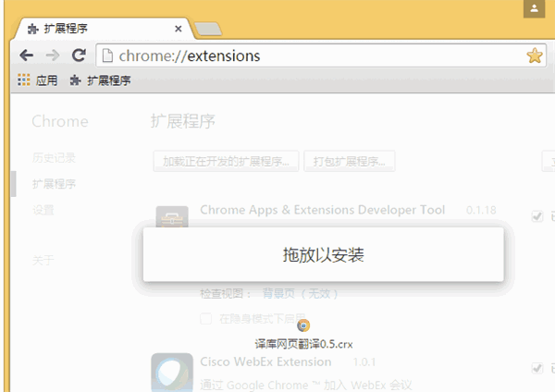Click version number 0.1.18
The image size is (555, 392).
pyautogui.click(x=481, y=210)
